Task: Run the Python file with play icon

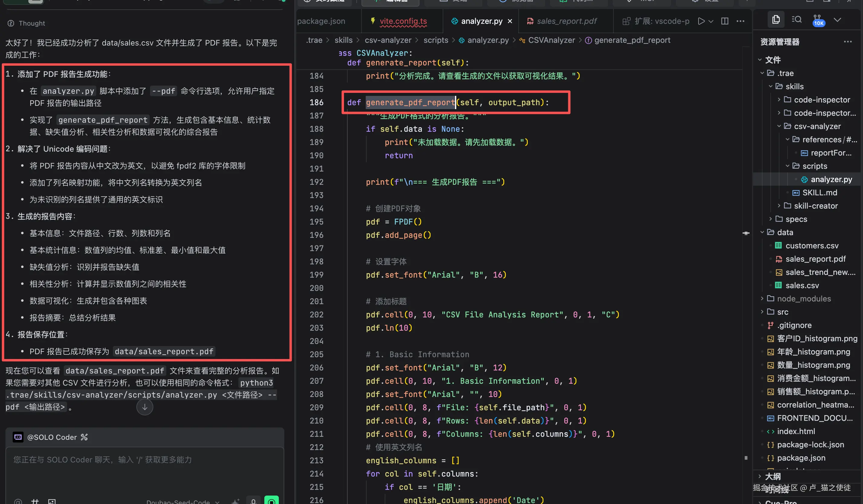Action: point(701,21)
